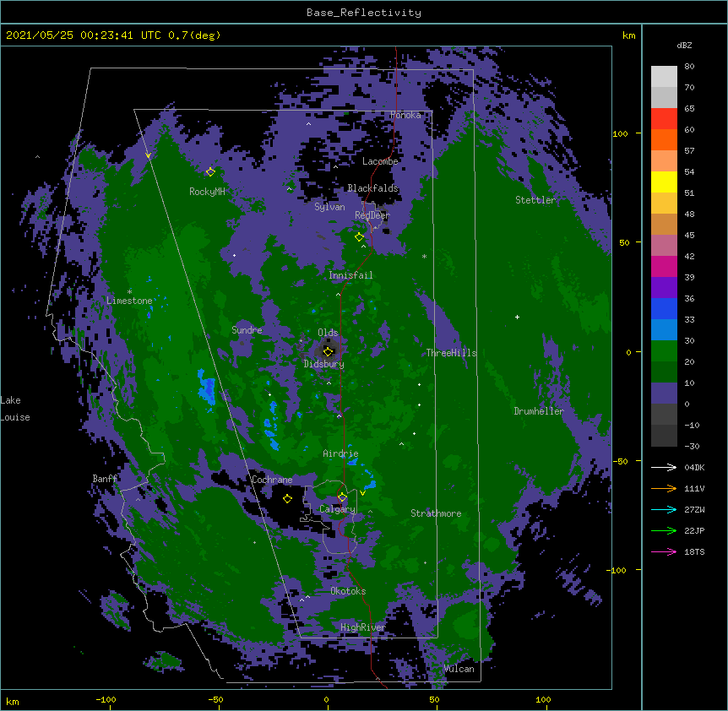
Task: Click the -30 value on dBZ scale
Action: tap(692, 446)
